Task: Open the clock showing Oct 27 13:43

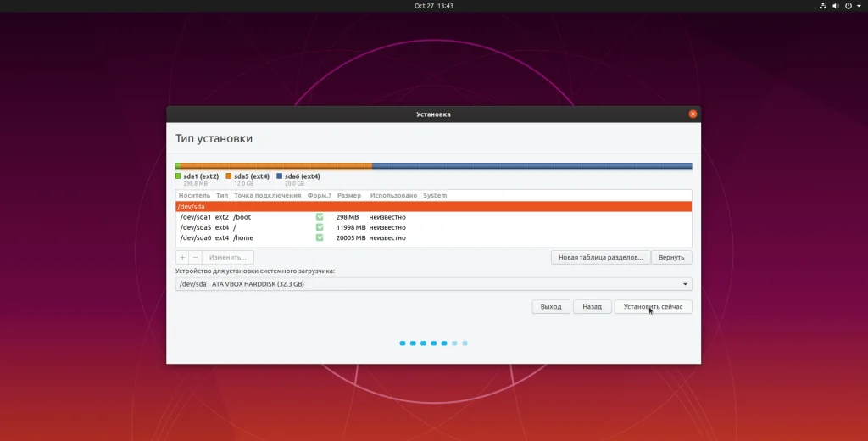Action: point(433,6)
